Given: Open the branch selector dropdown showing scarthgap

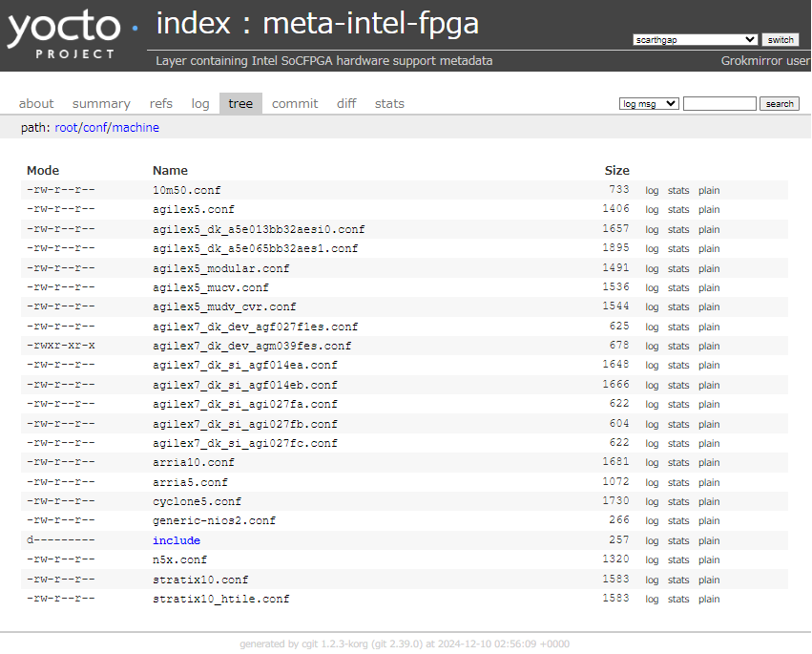Looking at the screenshot, I should click(695, 40).
